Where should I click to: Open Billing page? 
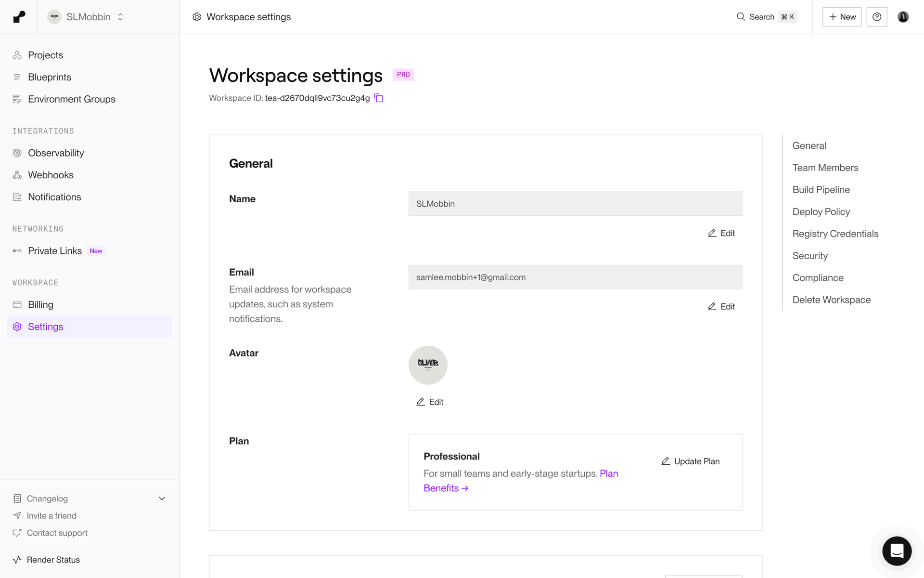(90, 305)
